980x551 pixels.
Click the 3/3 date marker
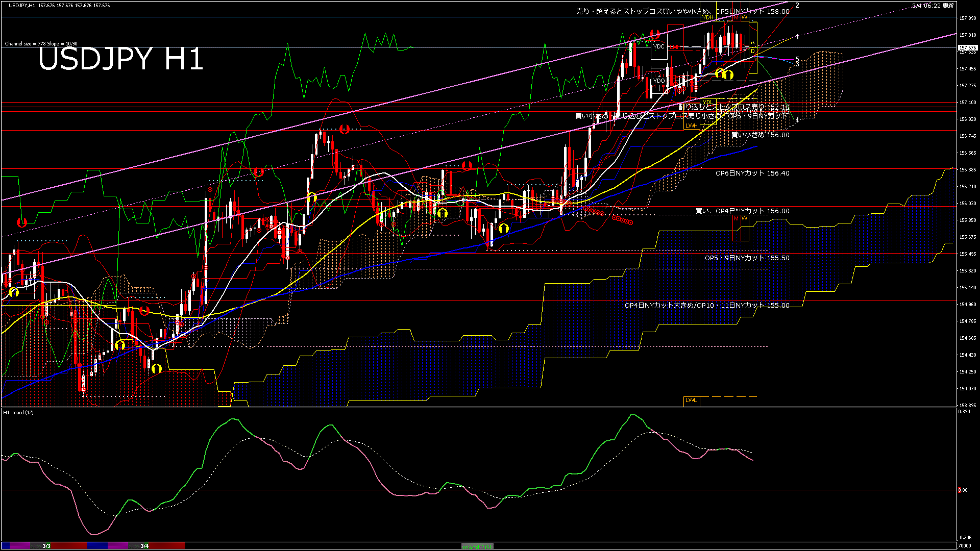coord(46,546)
